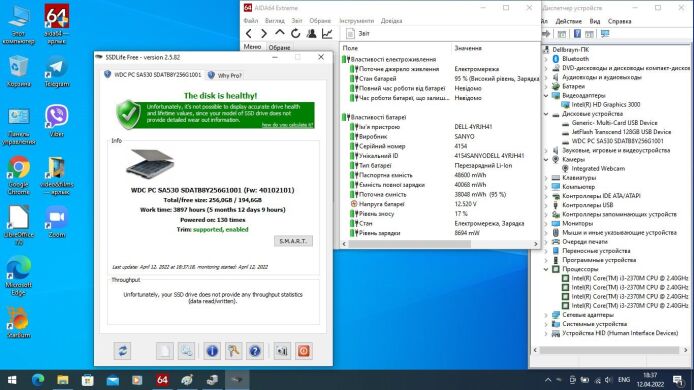Open the SSDLife question mark help icon
Viewport: 694px width, 390px height.
255,351
